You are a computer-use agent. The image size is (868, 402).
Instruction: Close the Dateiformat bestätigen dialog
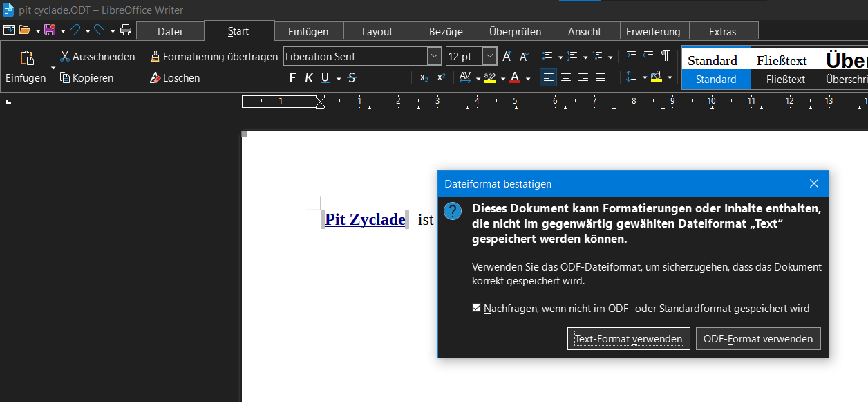[814, 183]
